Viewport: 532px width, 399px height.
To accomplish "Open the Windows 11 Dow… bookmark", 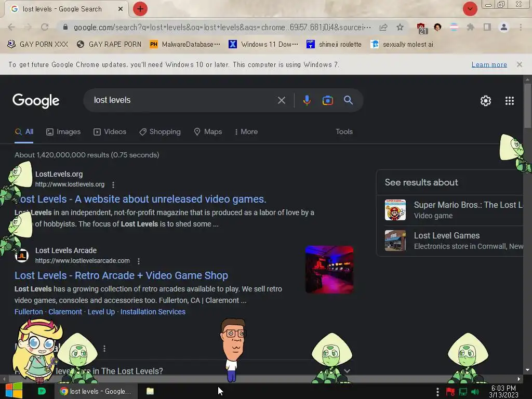I will point(263,44).
